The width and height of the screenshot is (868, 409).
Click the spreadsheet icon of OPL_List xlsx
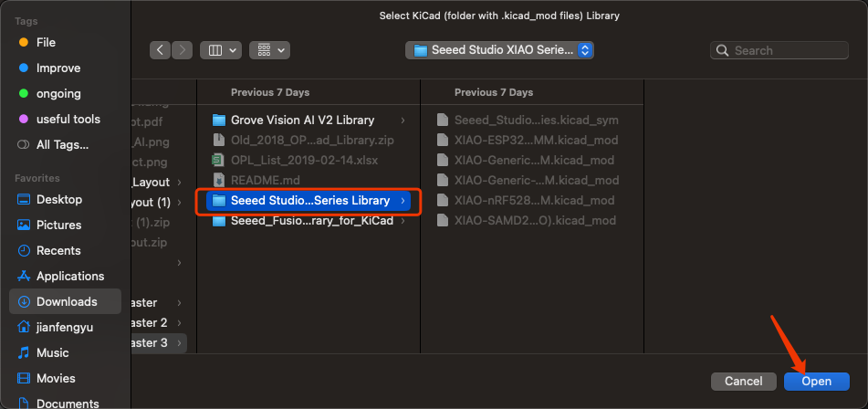[219, 160]
